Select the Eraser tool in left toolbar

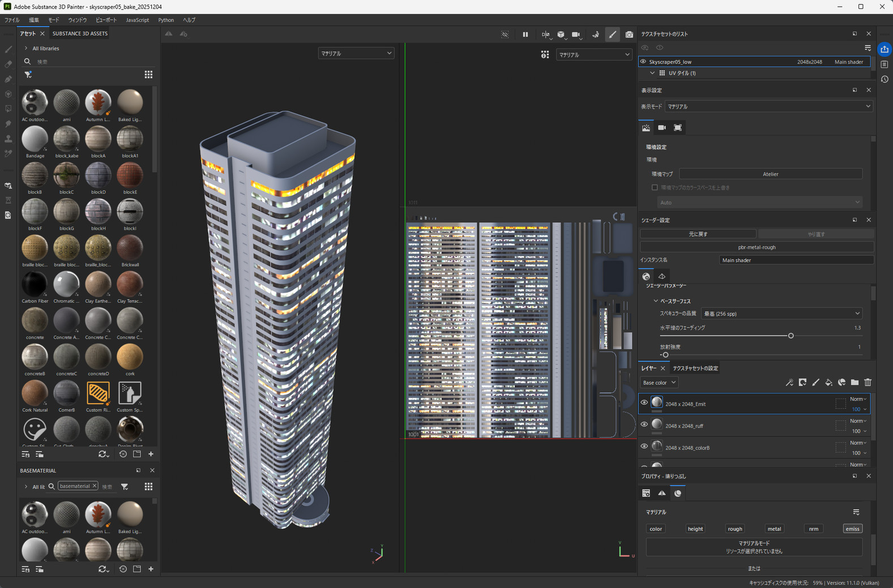click(x=8, y=65)
